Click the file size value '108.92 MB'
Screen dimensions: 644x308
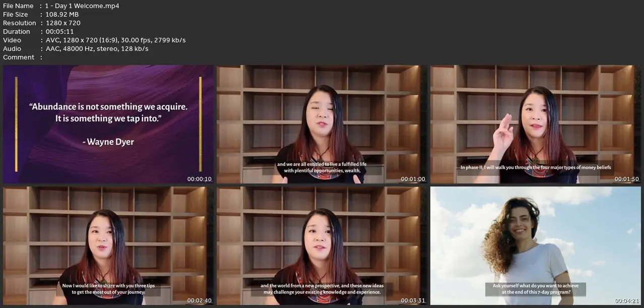(x=62, y=15)
